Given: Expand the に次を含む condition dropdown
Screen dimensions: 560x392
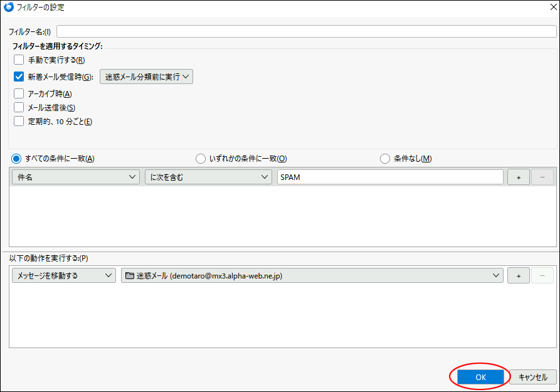Looking at the screenshot, I should [208, 177].
